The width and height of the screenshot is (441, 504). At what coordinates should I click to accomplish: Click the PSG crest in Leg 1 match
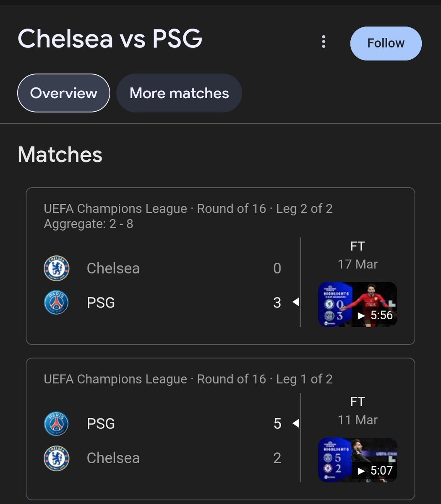pos(57,423)
